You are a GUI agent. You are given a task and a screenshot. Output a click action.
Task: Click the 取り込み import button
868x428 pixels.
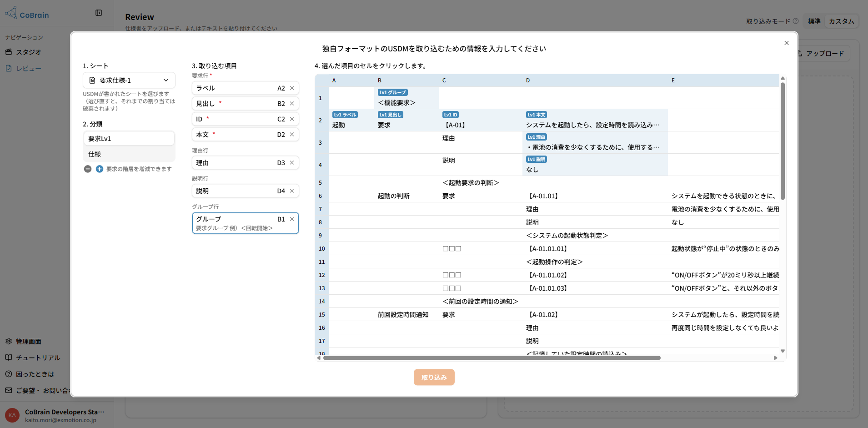[x=434, y=378]
